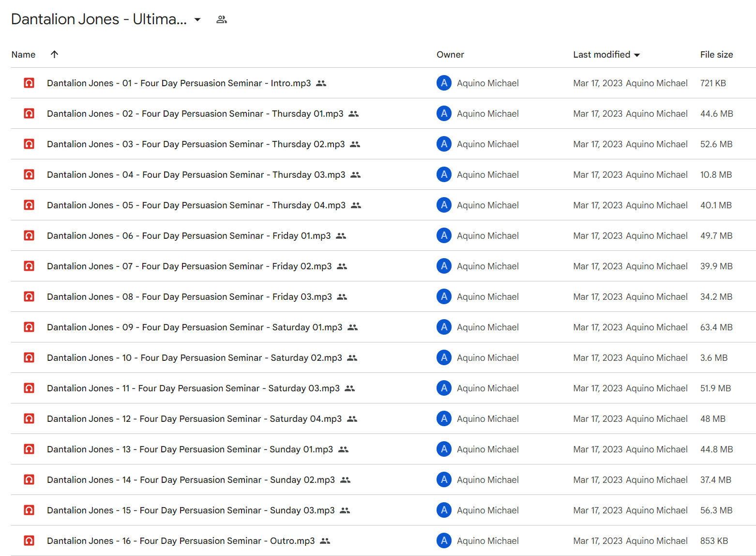Click audio file icon for Friday 02.mp3
This screenshot has width=756, height=556.
(x=29, y=266)
